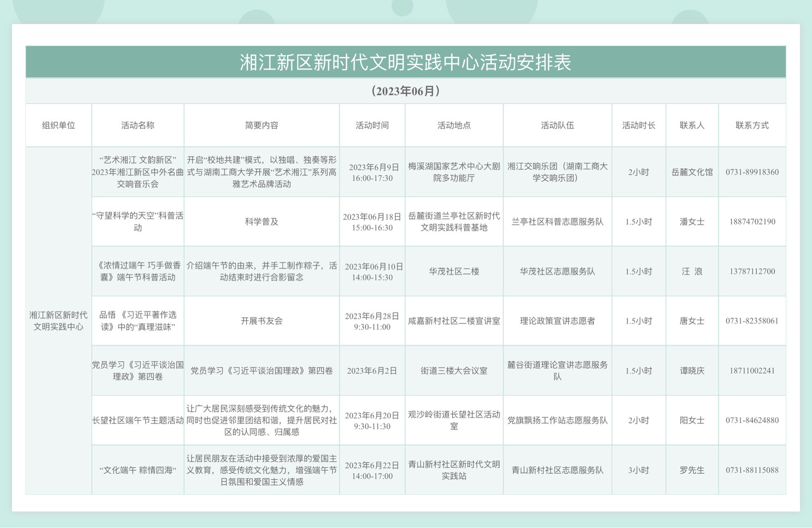Select the 品悟《习近平著作选读》 activity cell

138,321
